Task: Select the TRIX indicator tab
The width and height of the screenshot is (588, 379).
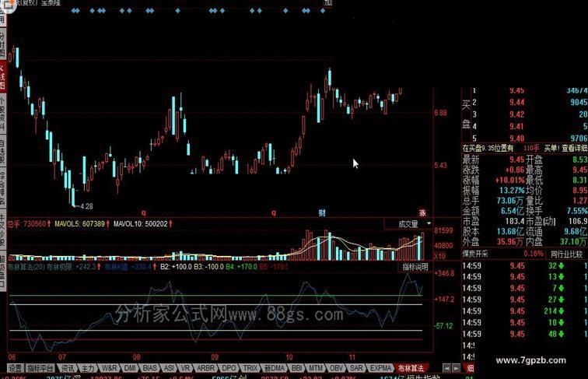Action: [250, 368]
